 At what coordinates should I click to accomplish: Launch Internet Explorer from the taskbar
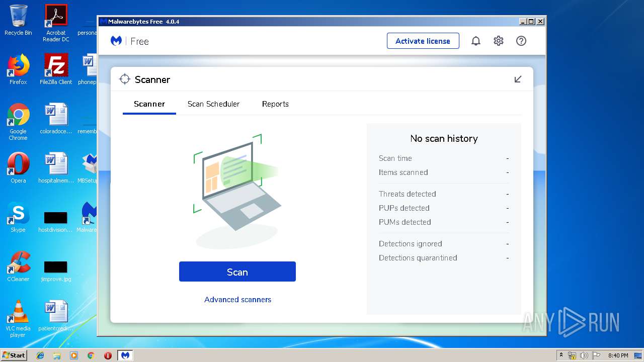point(40,355)
